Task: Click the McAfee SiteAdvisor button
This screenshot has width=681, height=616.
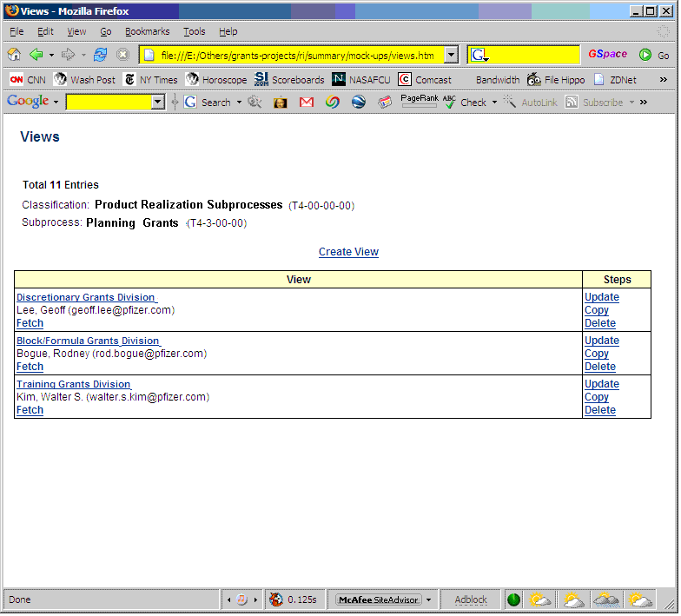Action: (379, 600)
